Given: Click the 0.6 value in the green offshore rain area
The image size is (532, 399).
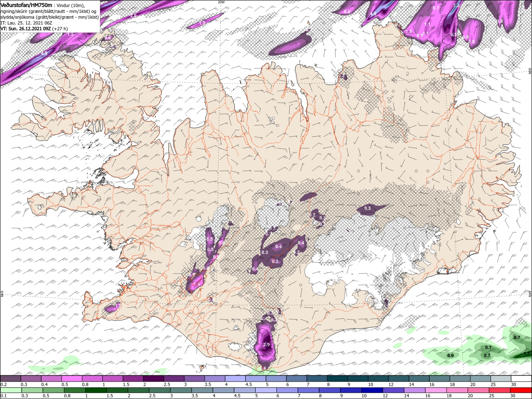Looking at the screenshot, I should pos(450,355).
